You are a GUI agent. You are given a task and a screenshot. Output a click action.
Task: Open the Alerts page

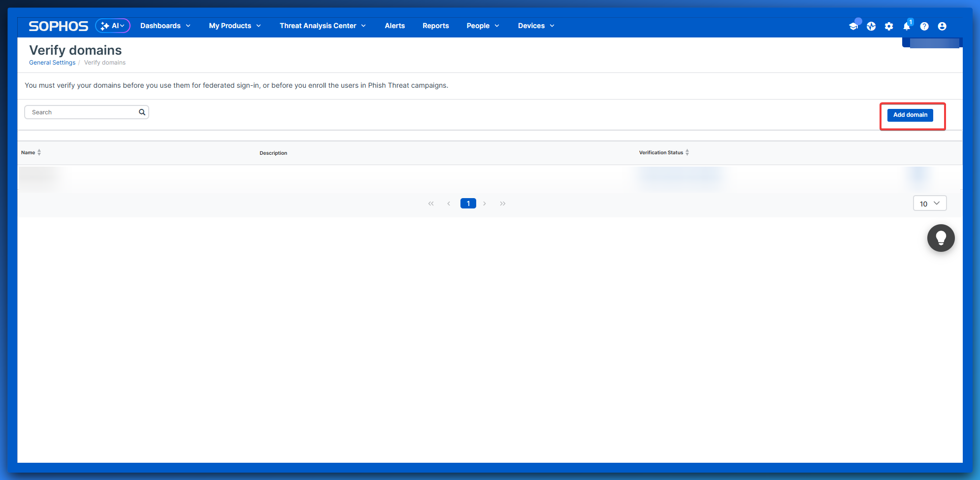click(394, 26)
